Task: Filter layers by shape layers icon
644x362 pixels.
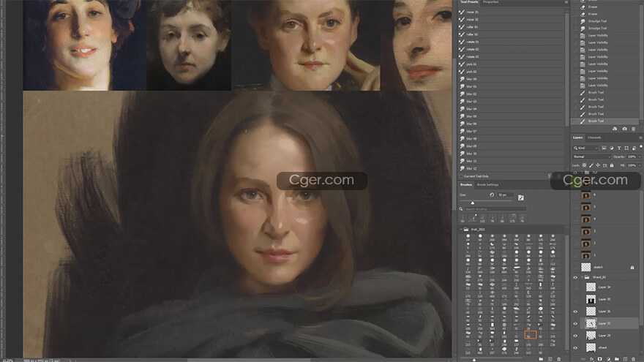Action: click(x=626, y=148)
